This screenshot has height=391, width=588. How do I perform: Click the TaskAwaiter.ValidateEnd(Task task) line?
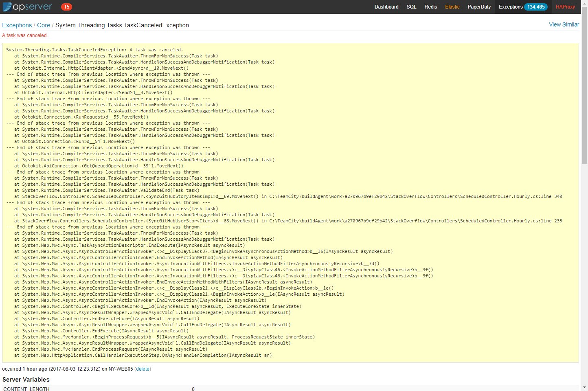[107, 190]
